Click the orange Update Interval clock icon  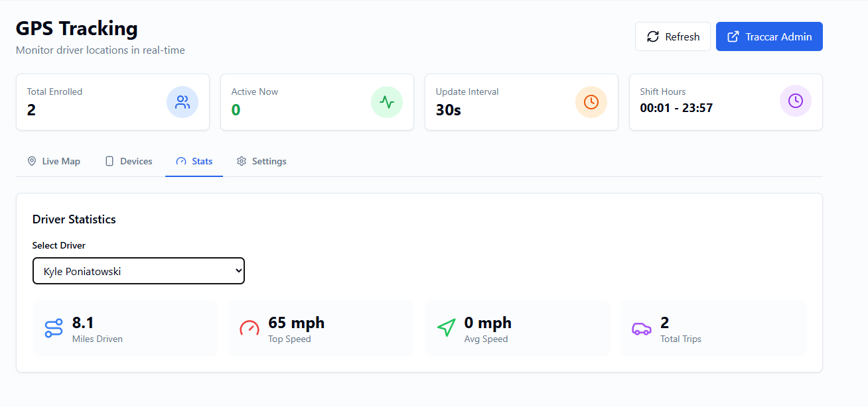591,102
